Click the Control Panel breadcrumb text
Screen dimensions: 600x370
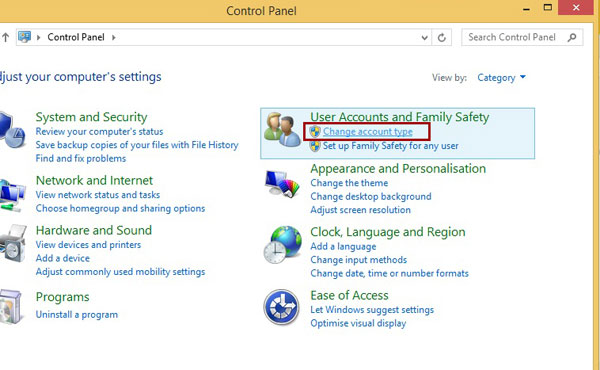coord(76,37)
